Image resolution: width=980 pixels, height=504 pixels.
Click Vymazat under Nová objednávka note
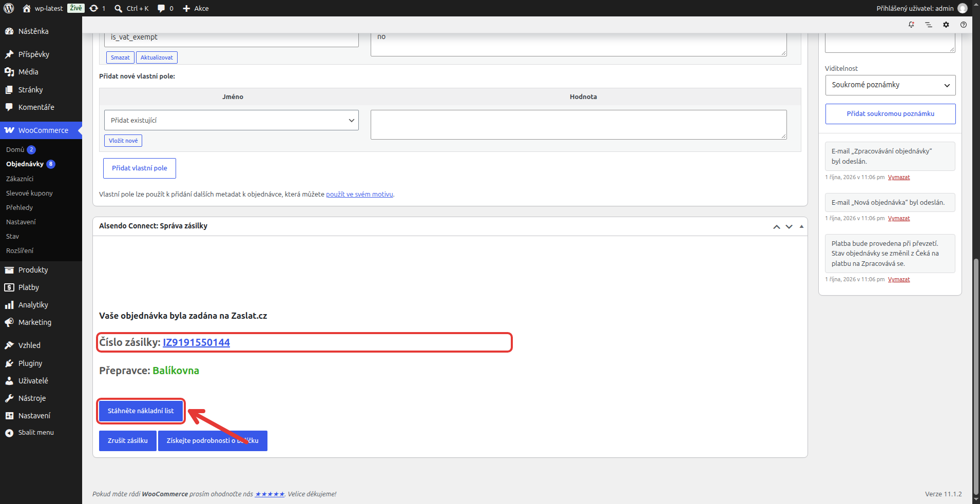click(x=899, y=218)
